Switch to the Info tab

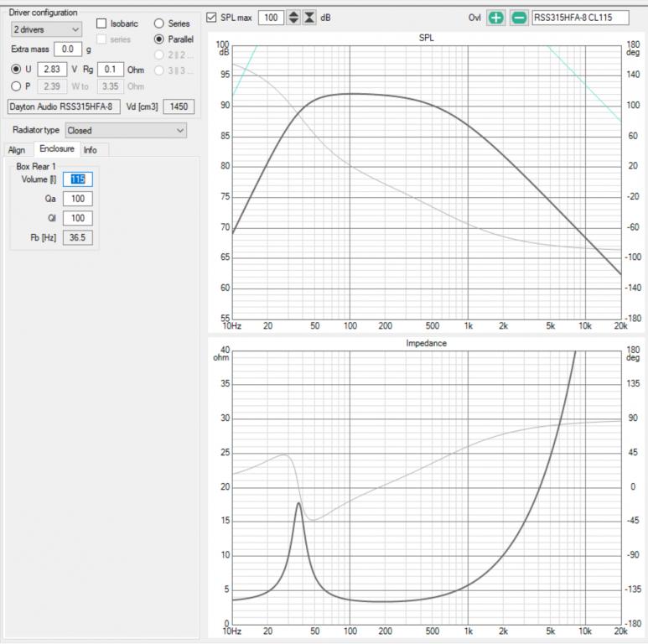coord(90,149)
